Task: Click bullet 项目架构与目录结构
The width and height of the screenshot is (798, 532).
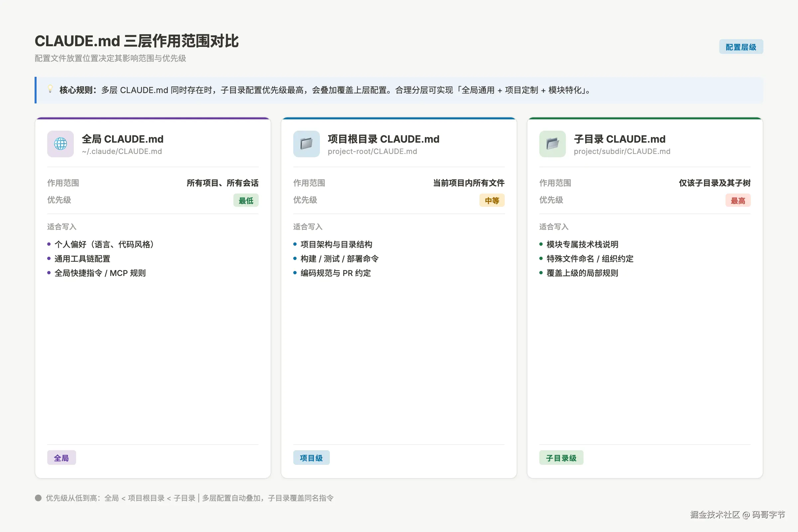Action: pyautogui.click(x=336, y=244)
